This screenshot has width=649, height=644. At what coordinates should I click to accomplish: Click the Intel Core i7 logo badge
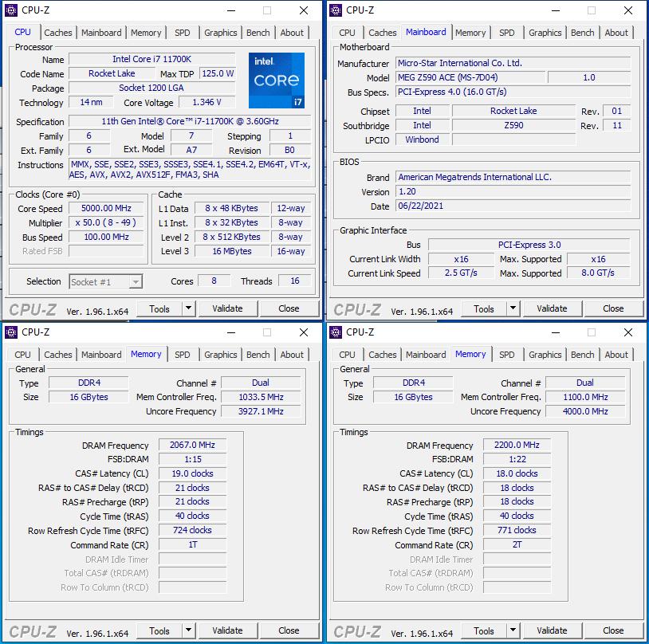pyautogui.click(x=277, y=80)
